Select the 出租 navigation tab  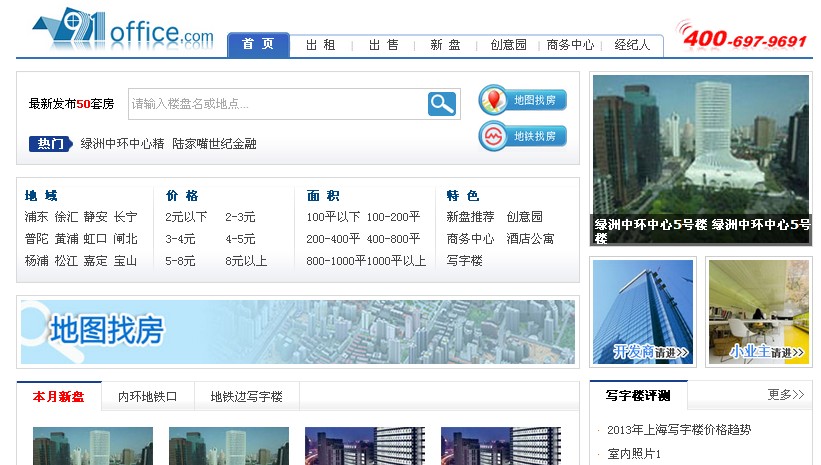(x=320, y=45)
